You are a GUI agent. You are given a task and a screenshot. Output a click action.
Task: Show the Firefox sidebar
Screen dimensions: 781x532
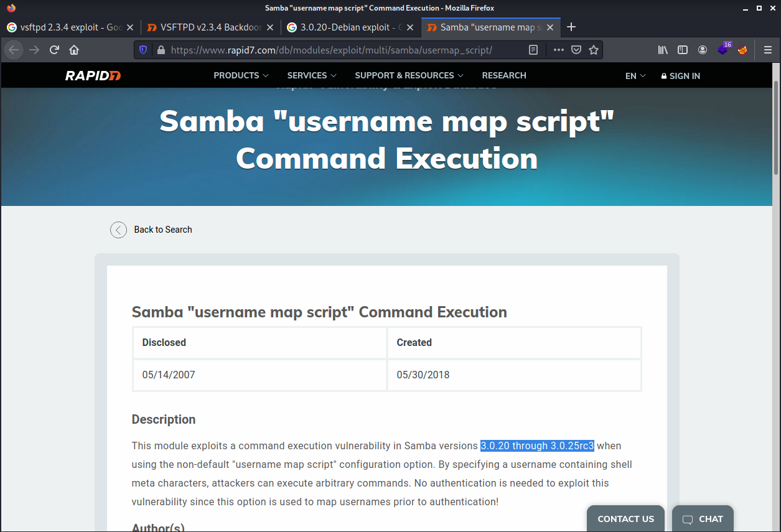(683, 50)
